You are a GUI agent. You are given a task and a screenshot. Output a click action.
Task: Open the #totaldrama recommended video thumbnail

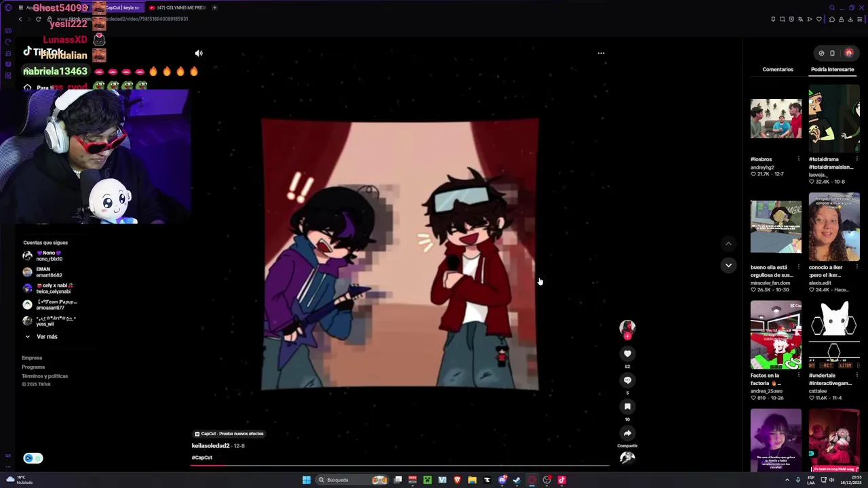pos(834,119)
